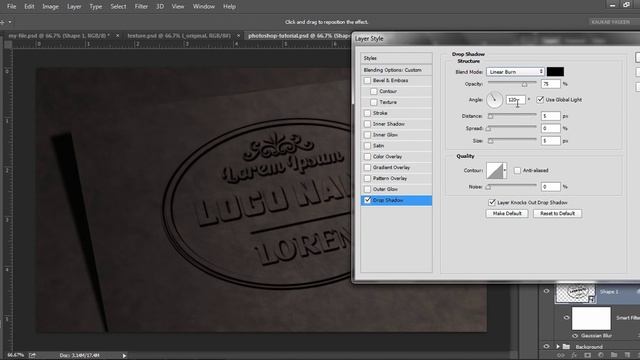Click the Size value field
Viewport: 640px width, 360px height.
click(x=551, y=141)
